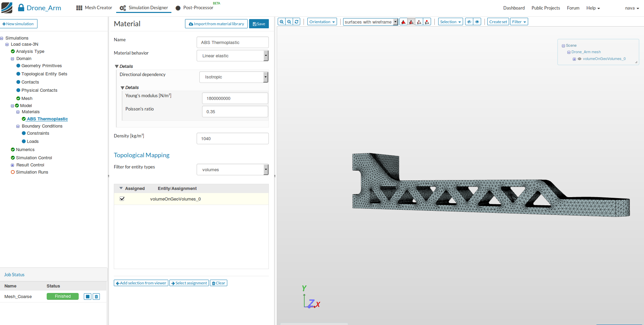Toggle visibility of volumeOnGeoVolumes_0 in scene tree
Viewport: 644px width, 325px height.
coord(579,59)
